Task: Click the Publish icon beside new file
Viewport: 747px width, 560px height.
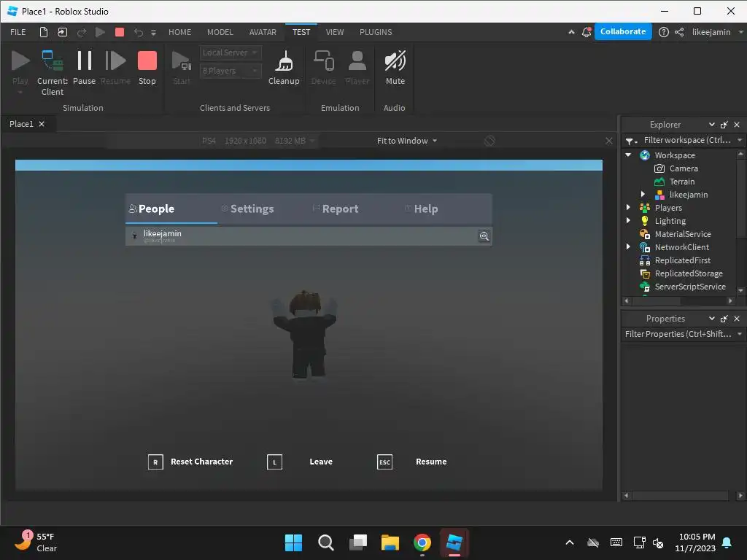Action: [x=63, y=32]
